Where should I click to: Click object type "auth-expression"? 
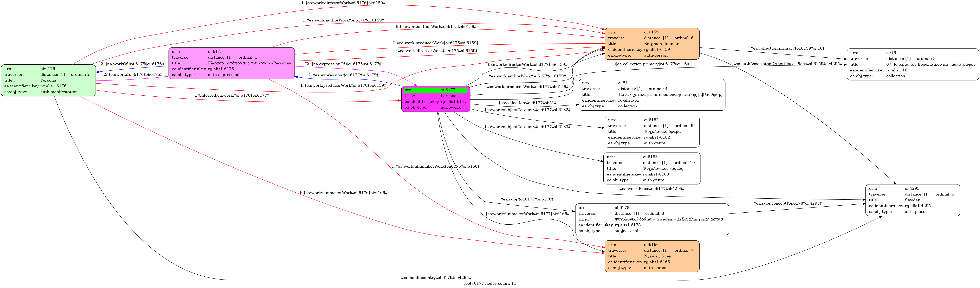click(x=223, y=75)
